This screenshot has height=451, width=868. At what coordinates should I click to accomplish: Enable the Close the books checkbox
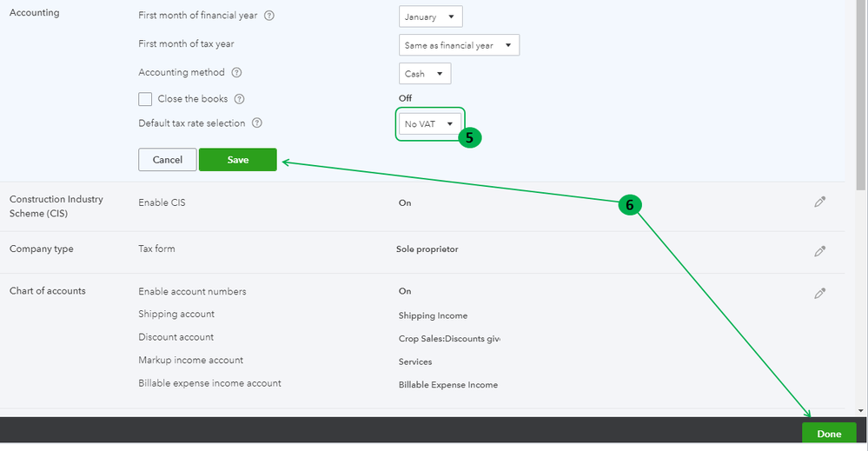[x=145, y=99]
